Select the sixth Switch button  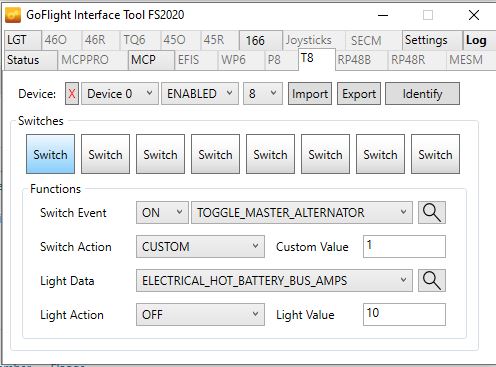tap(325, 154)
